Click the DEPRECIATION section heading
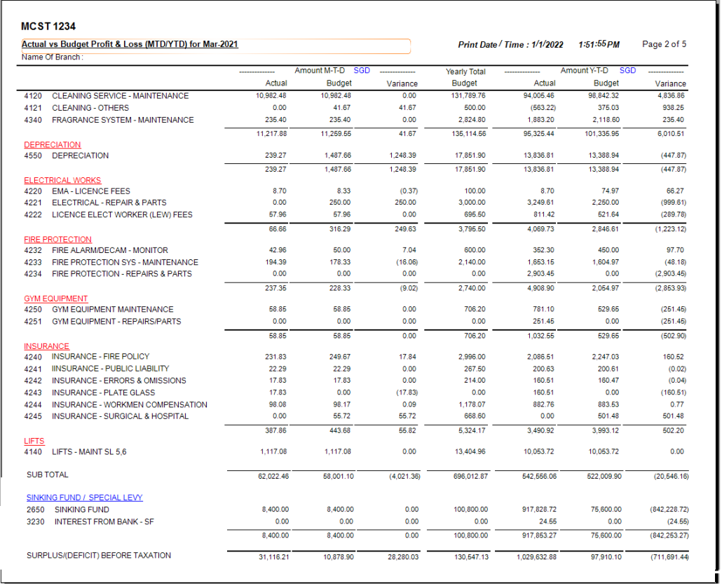The width and height of the screenshot is (722, 588). (x=52, y=145)
